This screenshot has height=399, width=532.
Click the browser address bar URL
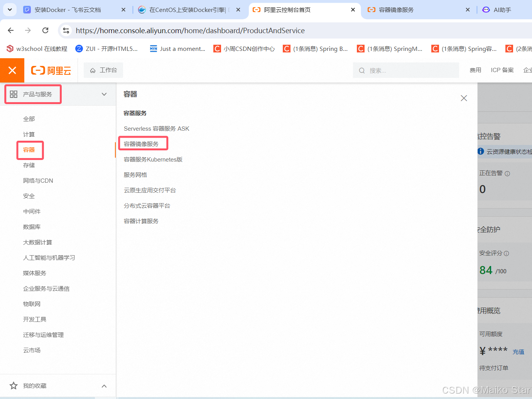tap(190, 30)
